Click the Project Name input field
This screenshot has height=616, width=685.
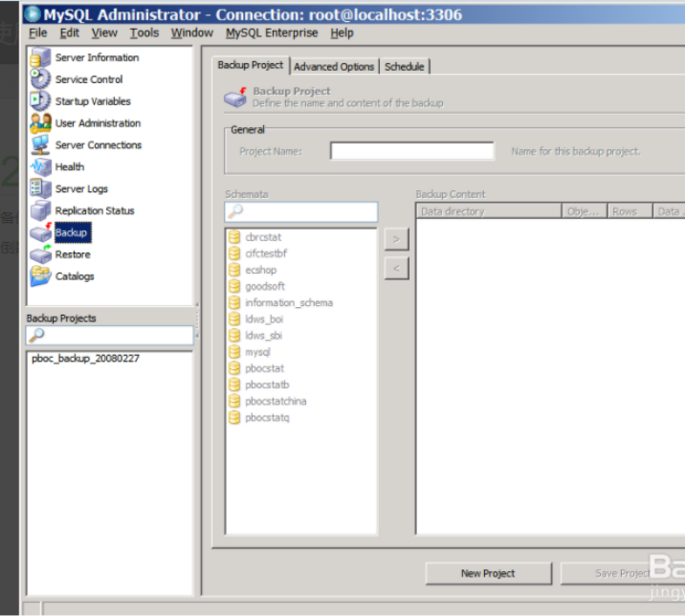pyautogui.click(x=412, y=151)
